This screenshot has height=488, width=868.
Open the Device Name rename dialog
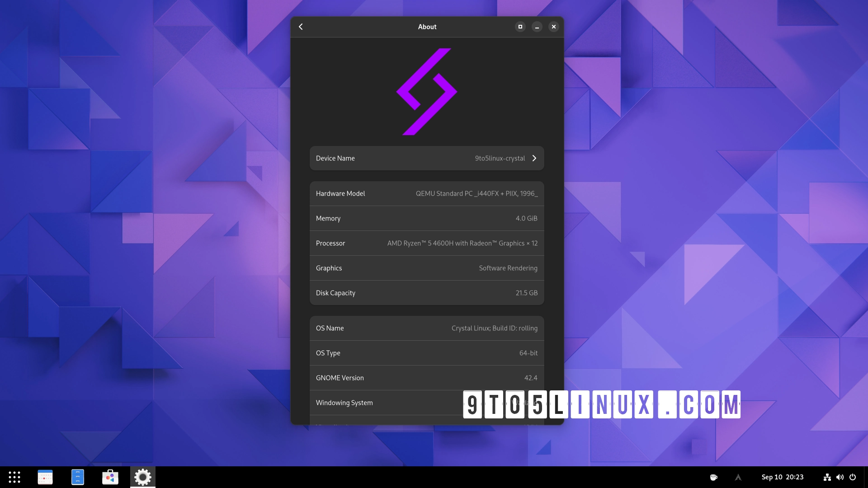[427, 158]
